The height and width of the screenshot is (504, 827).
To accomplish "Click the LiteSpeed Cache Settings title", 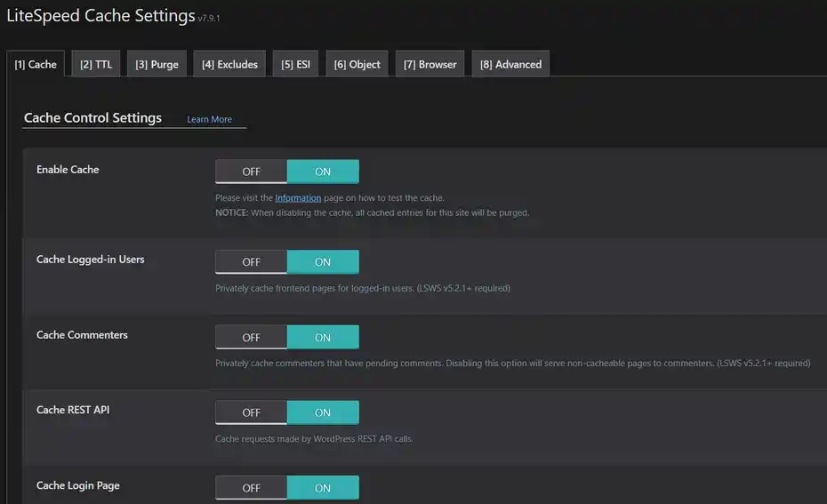I will [x=100, y=15].
